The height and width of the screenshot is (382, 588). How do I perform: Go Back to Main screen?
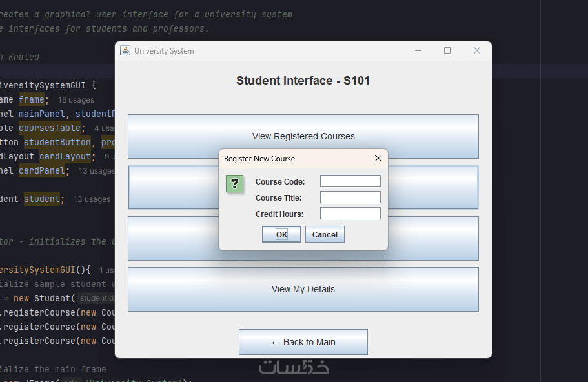303,342
